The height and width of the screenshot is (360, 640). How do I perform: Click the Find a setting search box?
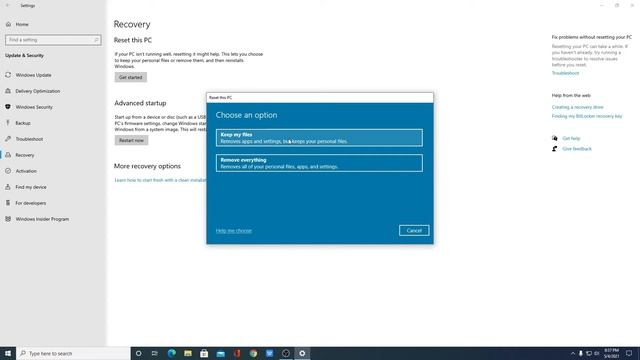click(x=53, y=40)
